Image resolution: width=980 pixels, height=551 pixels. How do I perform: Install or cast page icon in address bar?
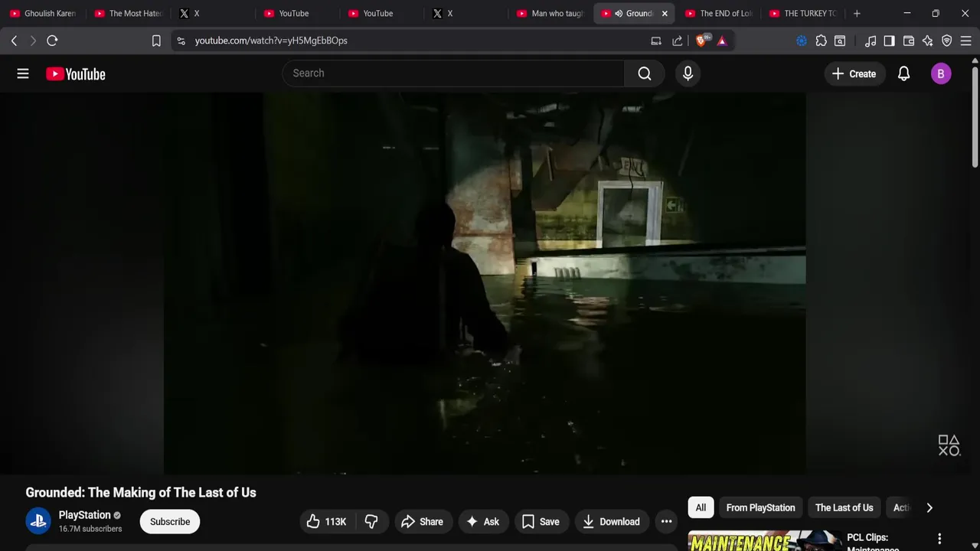(656, 41)
